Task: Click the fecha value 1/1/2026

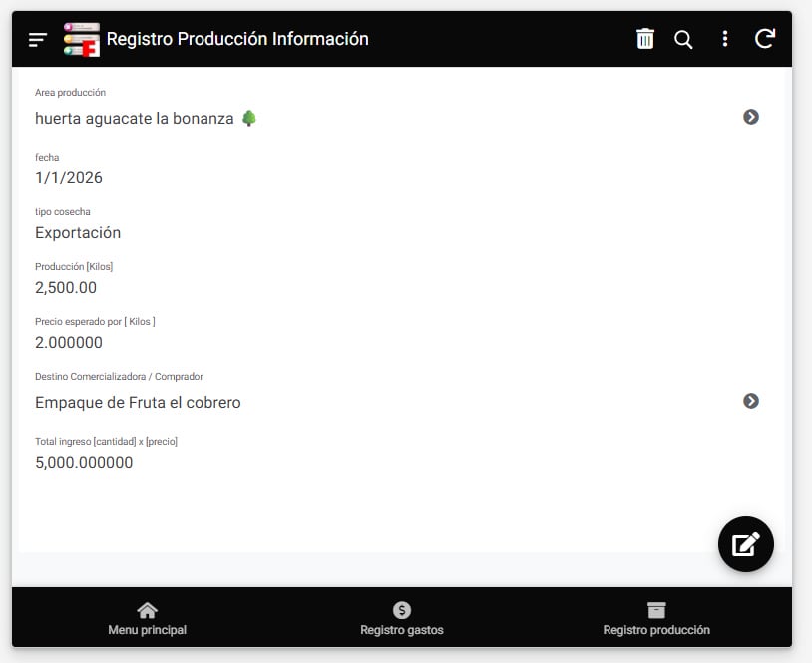Action: [x=69, y=178]
